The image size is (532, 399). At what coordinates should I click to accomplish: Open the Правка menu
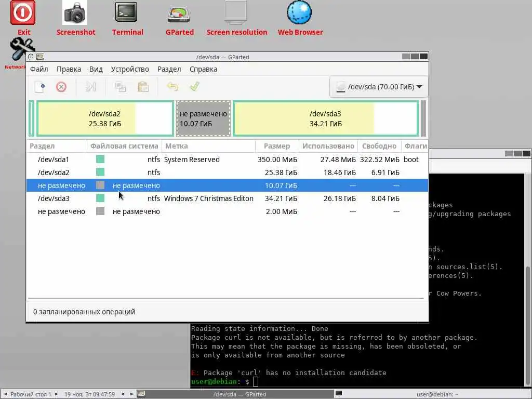69,69
